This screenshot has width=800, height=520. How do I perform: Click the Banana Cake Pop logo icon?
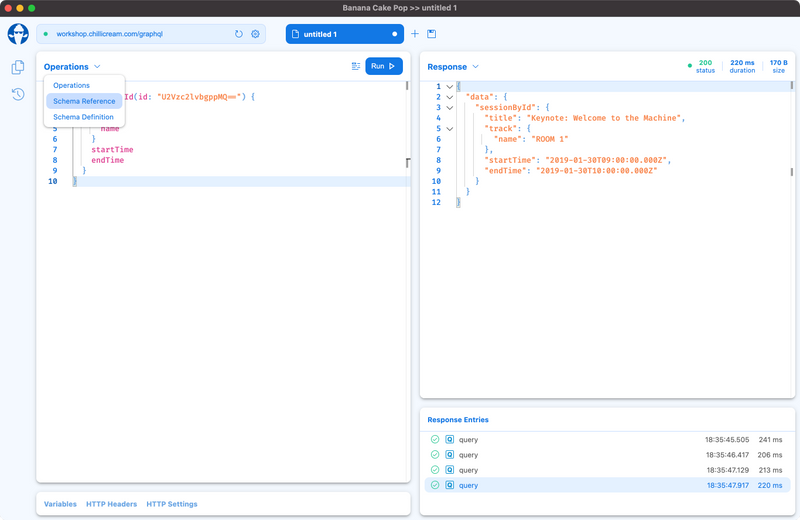click(18, 34)
